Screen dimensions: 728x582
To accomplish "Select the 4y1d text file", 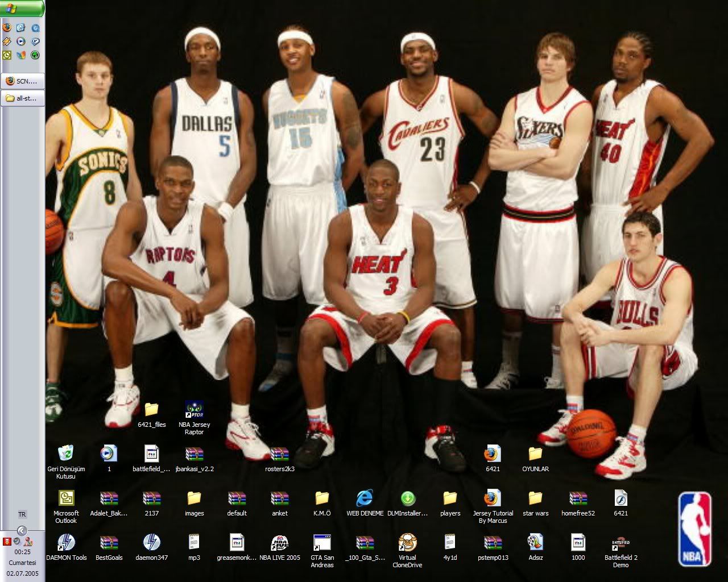I will (x=450, y=547).
